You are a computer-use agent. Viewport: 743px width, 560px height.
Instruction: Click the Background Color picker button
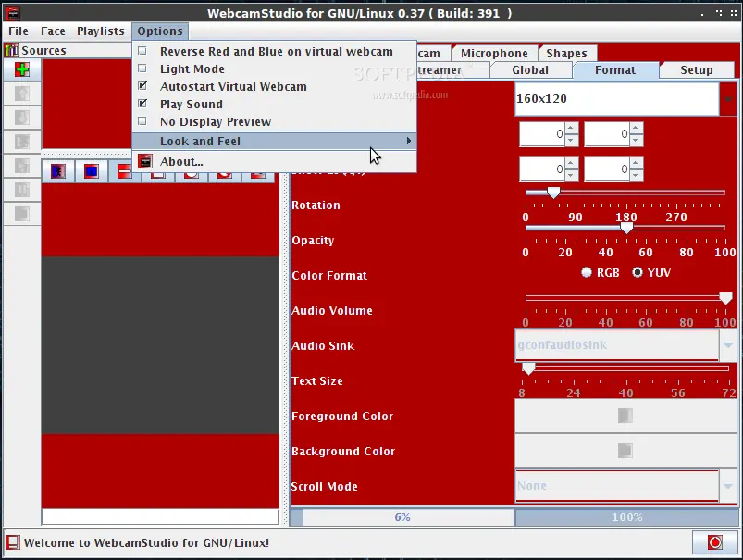point(625,451)
